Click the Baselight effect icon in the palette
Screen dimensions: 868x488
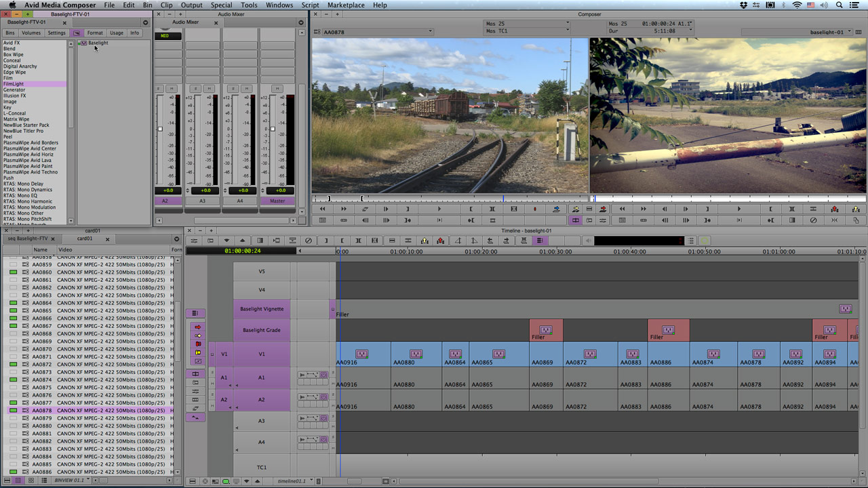point(83,43)
